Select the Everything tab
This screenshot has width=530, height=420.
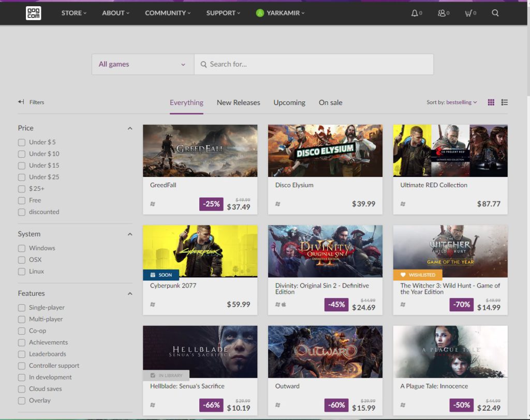click(x=186, y=102)
